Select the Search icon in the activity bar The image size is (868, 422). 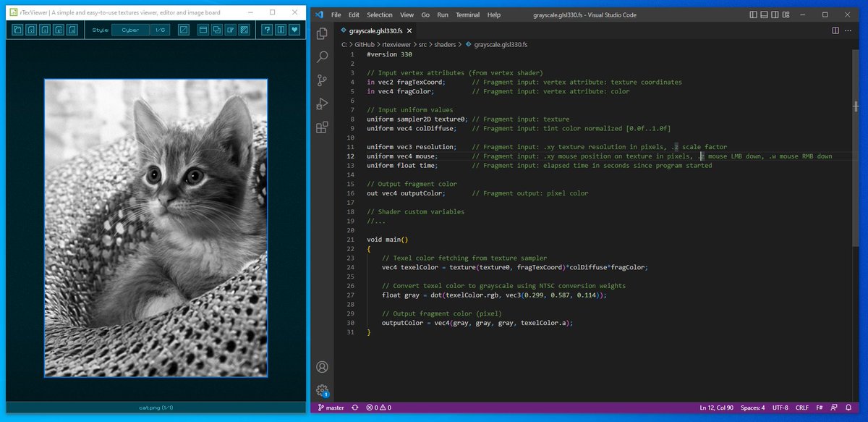(x=322, y=56)
